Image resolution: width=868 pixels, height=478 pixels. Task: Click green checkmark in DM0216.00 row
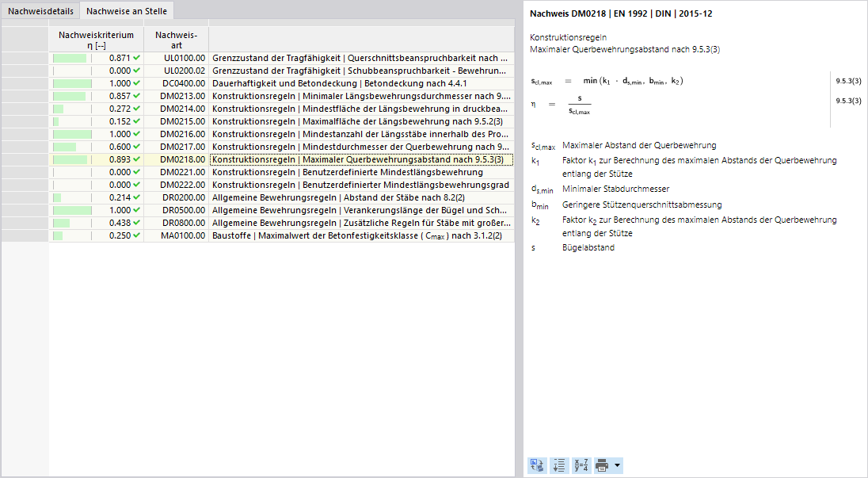pos(137,134)
